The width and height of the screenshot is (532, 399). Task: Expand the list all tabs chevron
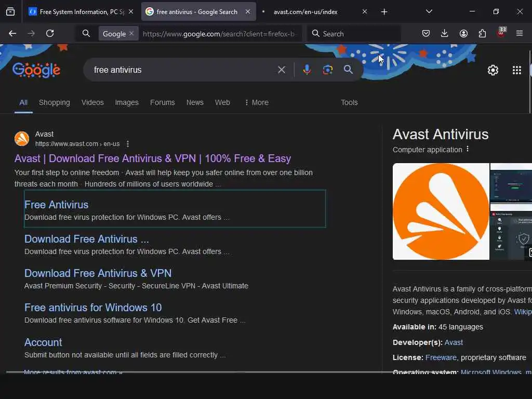pyautogui.click(x=429, y=11)
